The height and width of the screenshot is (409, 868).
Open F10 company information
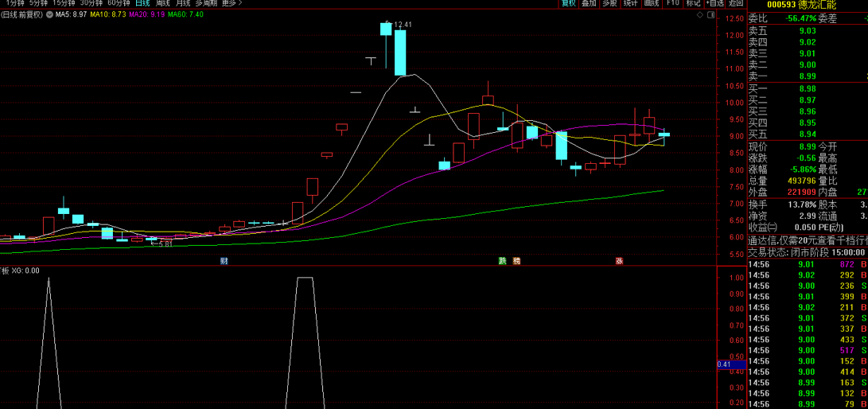coord(672,3)
